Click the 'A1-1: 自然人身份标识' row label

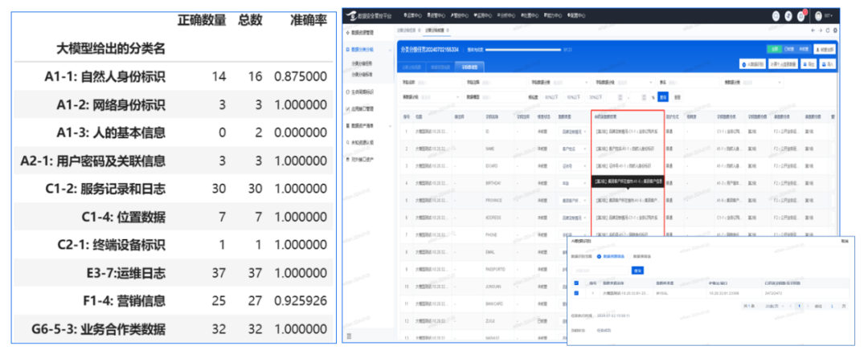(105, 76)
